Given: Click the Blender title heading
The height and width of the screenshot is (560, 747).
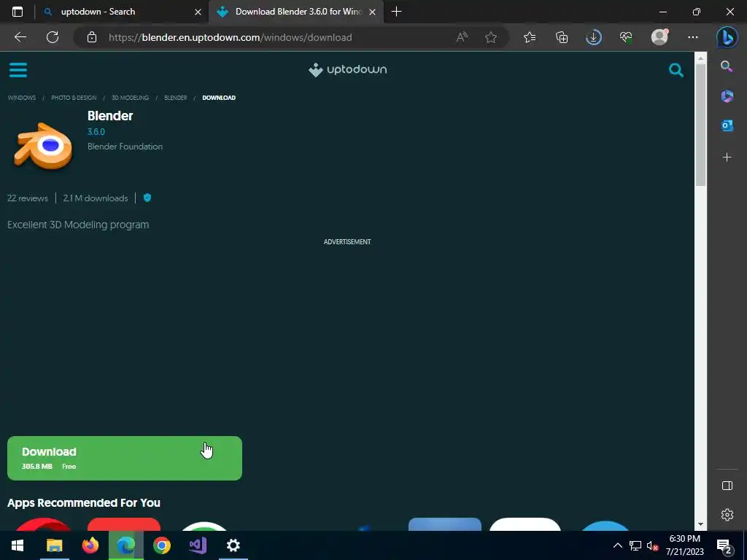Looking at the screenshot, I should [x=110, y=116].
